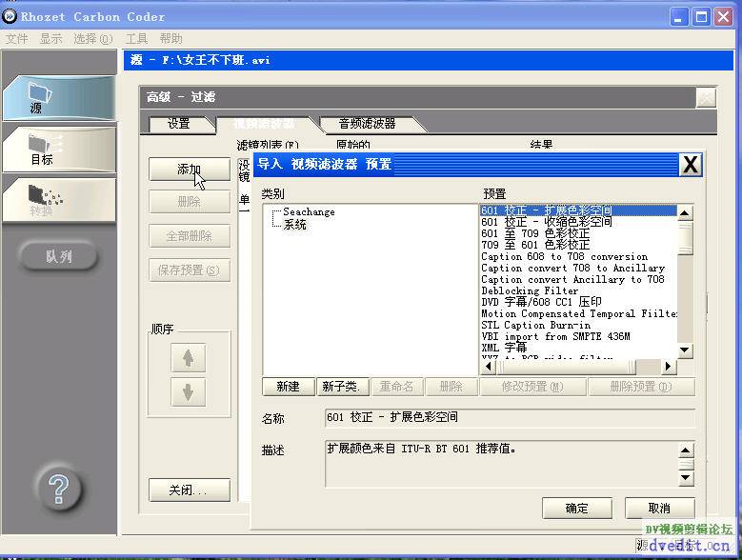This screenshot has width=742, height=560.
Task: Open the 转换 (Convert) sidebar panel
Action: coord(60,200)
